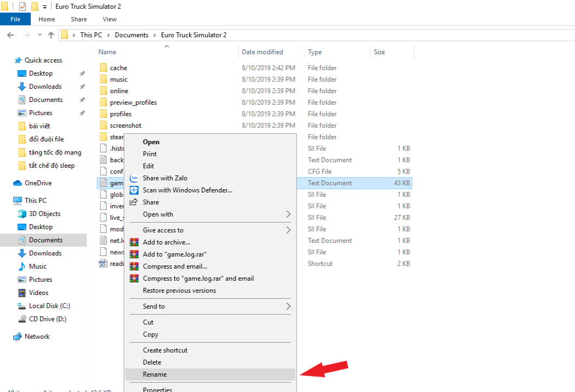Click the Forward navigation arrow

pyautogui.click(x=26, y=35)
